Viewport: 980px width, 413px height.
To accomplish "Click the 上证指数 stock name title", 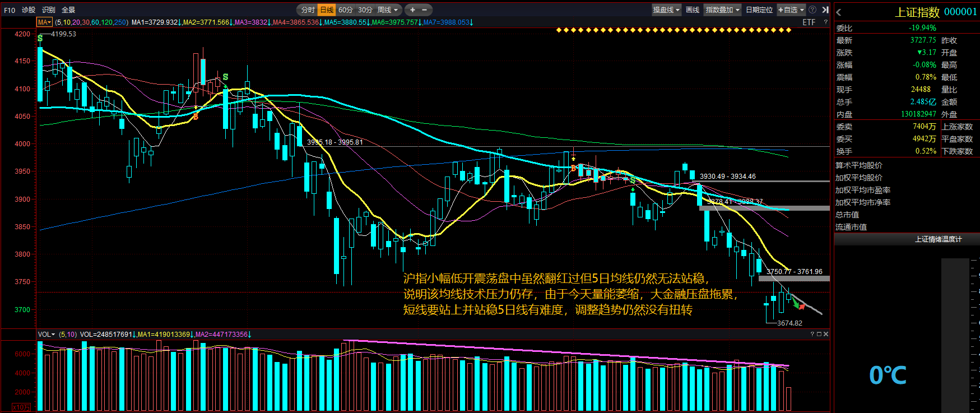I will tap(917, 12).
